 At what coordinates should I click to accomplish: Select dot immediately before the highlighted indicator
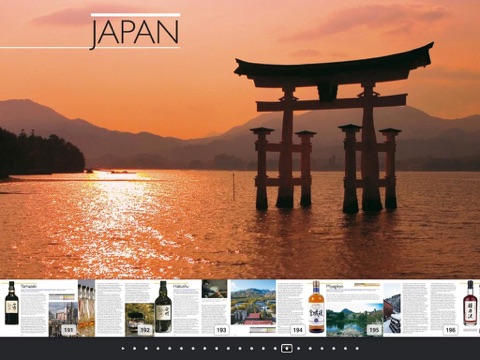click(275, 349)
